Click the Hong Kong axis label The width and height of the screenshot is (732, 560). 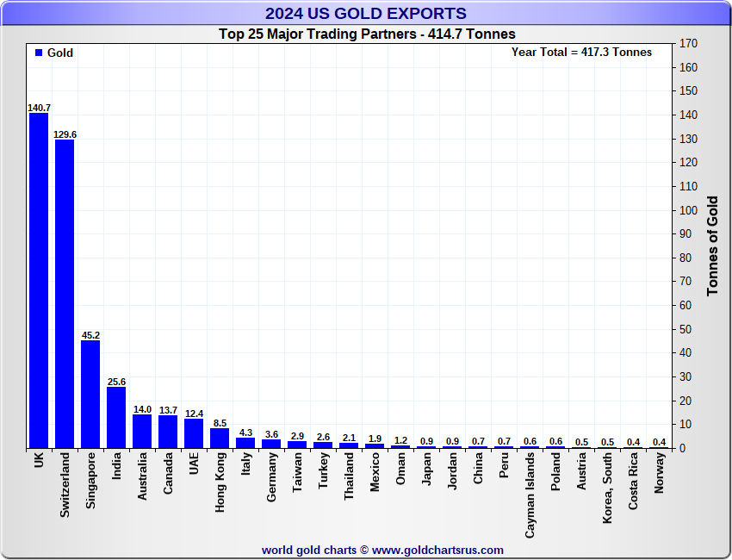click(x=220, y=482)
